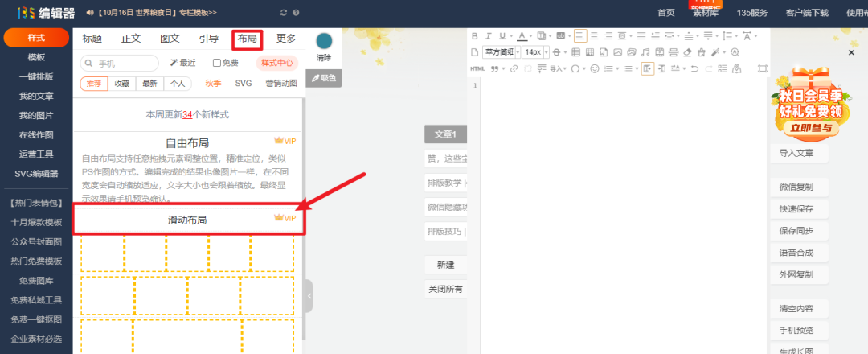Undo last edit with undo arrow
Viewport: 868px width, 354px height.
coord(694,68)
